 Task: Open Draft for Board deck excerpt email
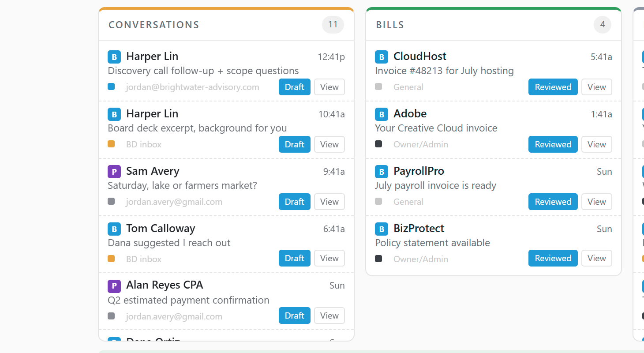(x=295, y=144)
